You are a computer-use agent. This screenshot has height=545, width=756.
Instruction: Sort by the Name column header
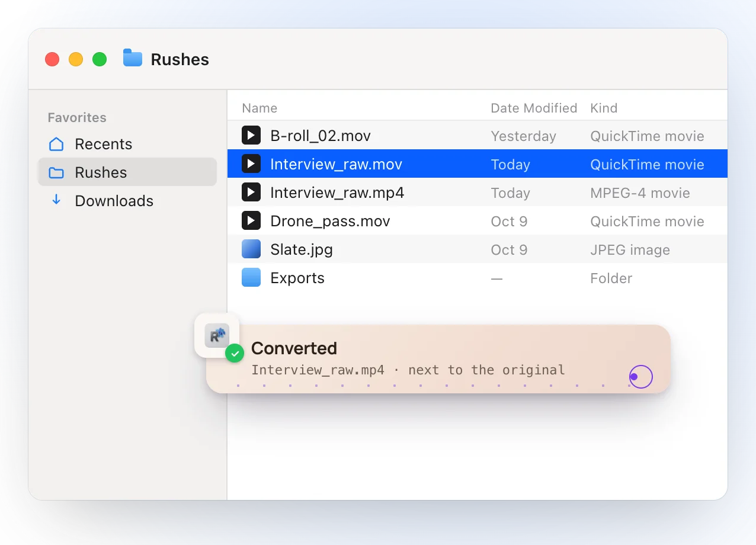click(x=260, y=108)
